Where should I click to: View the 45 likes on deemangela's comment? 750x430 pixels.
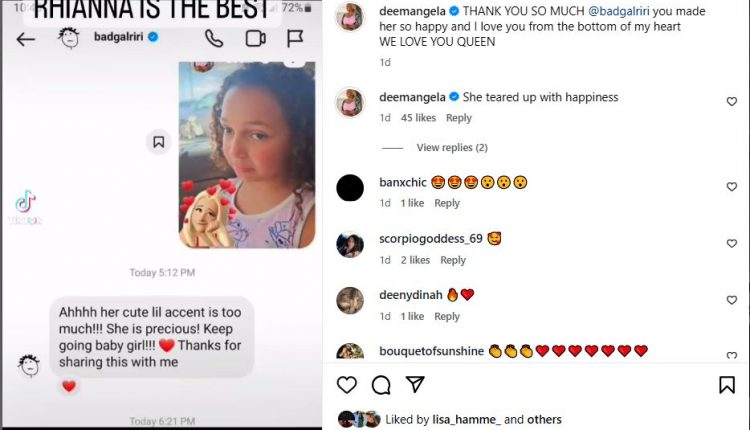coord(418,118)
